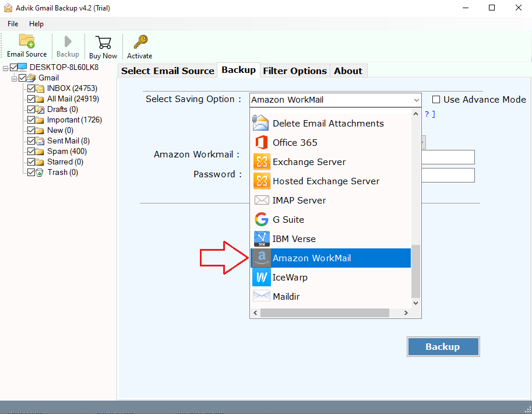Switch to Select Email Source tab
532x414 pixels.
click(168, 71)
